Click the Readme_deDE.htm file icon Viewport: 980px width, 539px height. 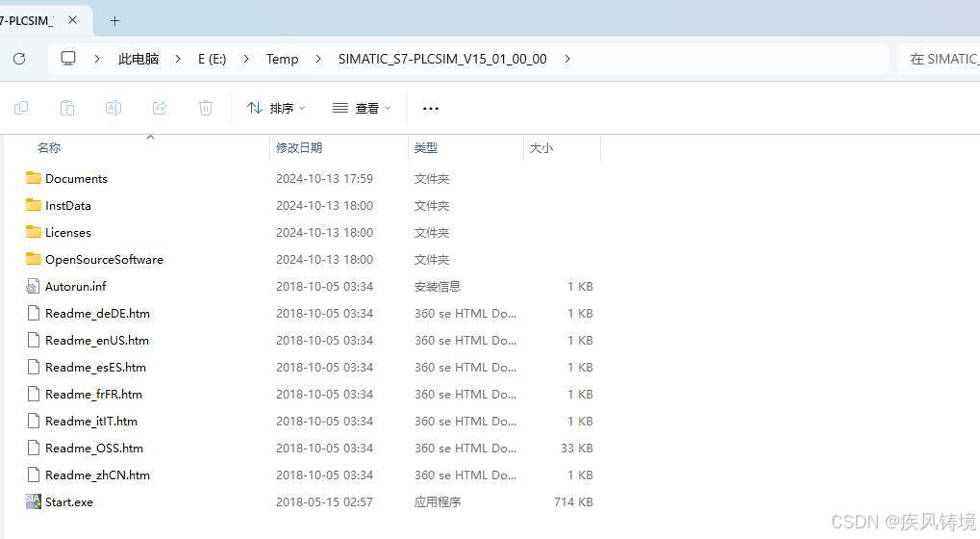[33, 313]
